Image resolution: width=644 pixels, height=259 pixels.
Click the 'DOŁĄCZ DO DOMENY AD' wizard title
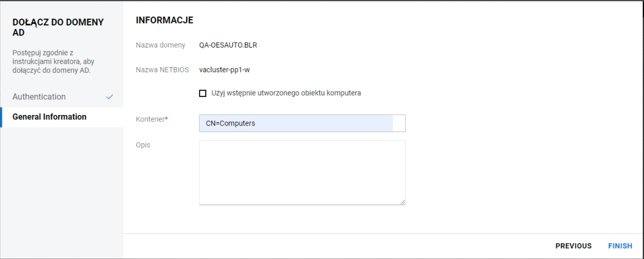[x=58, y=27]
